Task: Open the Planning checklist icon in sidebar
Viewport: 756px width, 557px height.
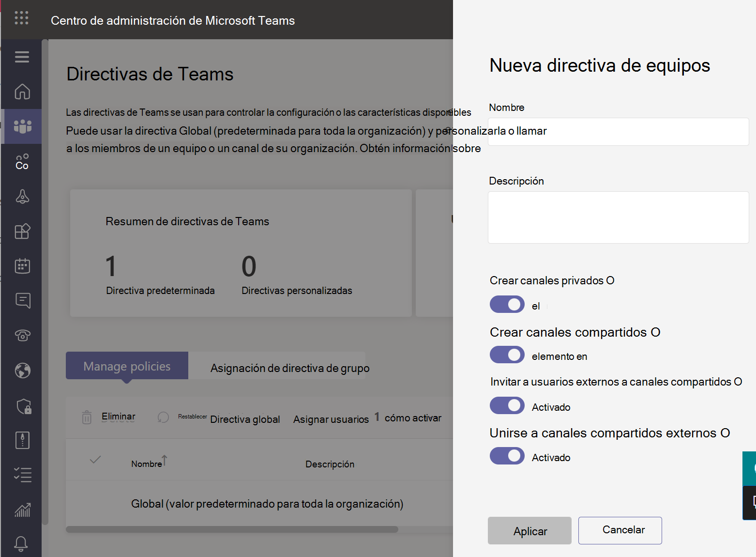Action: (23, 475)
